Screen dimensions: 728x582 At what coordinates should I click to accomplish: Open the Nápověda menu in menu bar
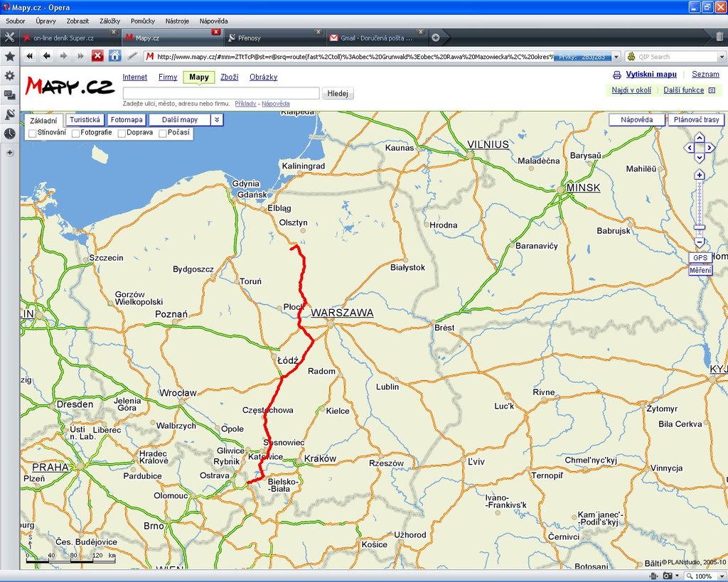coord(213,21)
